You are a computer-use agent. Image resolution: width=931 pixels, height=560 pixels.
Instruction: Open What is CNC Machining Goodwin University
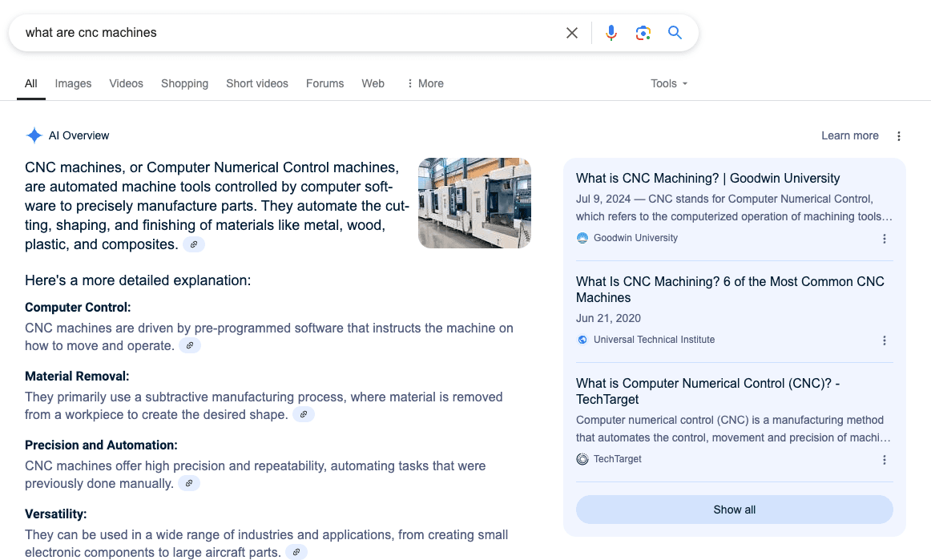(707, 179)
